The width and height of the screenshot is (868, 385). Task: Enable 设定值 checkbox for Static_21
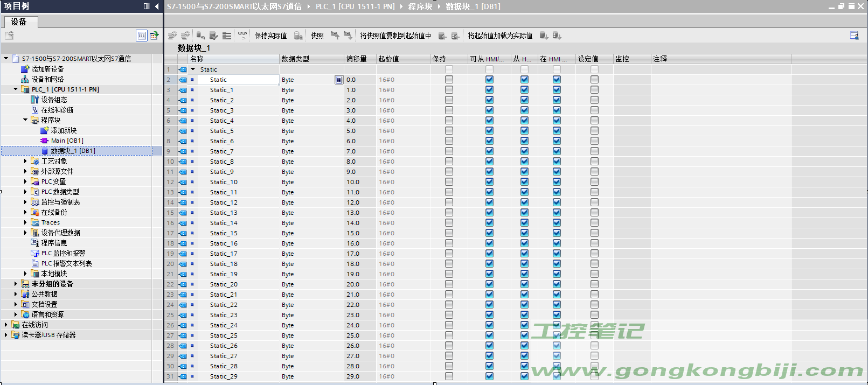click(594, 295)
